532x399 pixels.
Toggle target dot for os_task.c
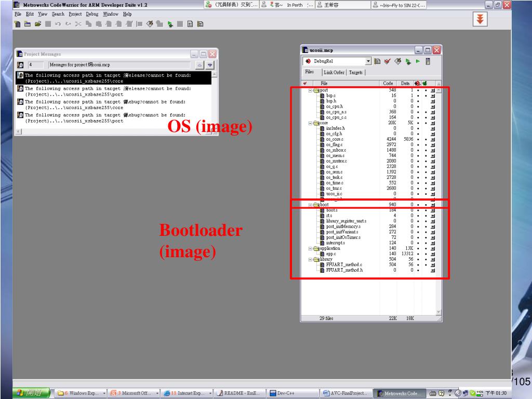pyautogui.click(x=426, y=178)
